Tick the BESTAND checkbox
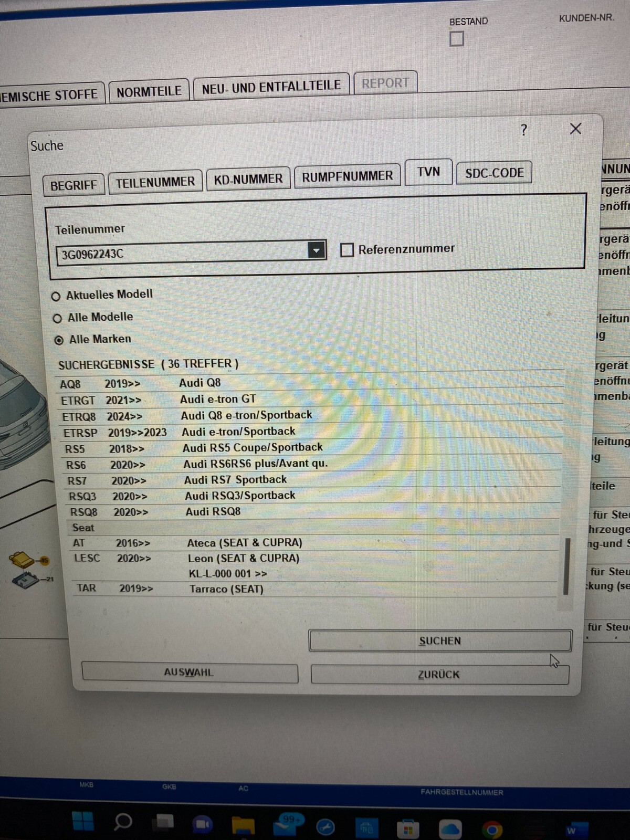The image size is (630, 840). pos(457,39)
